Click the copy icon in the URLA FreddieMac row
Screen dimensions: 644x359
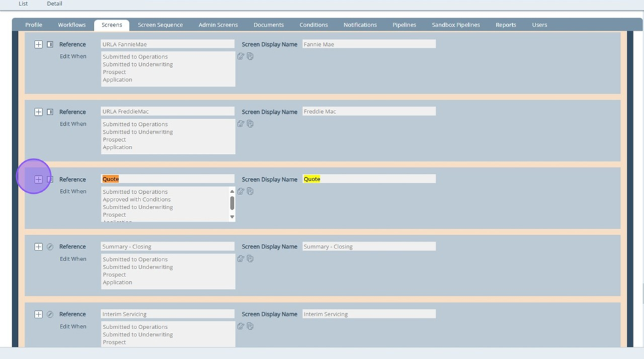250,124
